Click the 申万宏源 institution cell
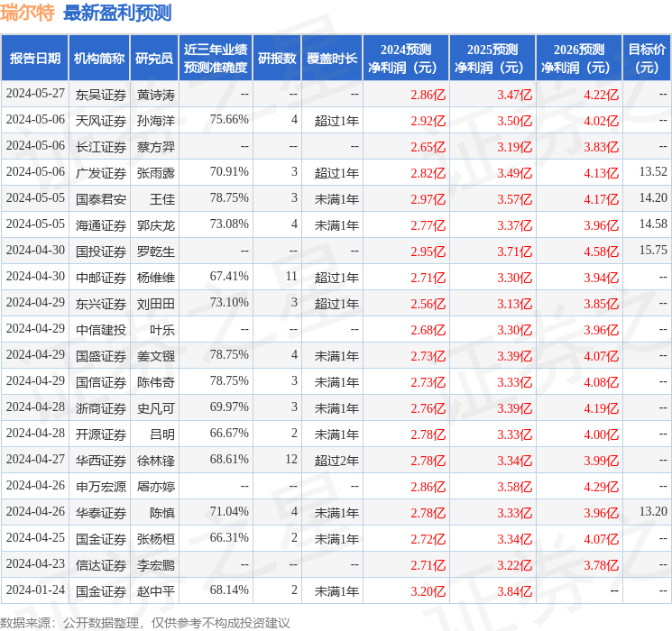The height and width of the screenshot is (631, 672). click(101, 487)
